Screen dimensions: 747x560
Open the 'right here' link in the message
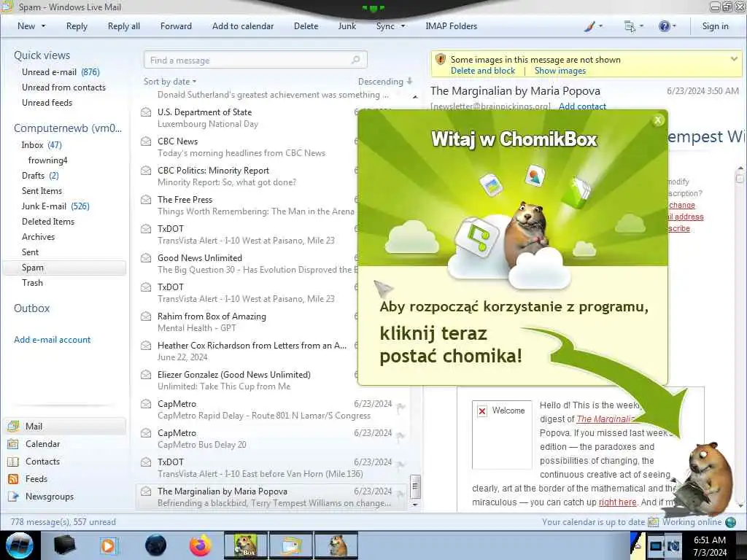coord(617,502)
